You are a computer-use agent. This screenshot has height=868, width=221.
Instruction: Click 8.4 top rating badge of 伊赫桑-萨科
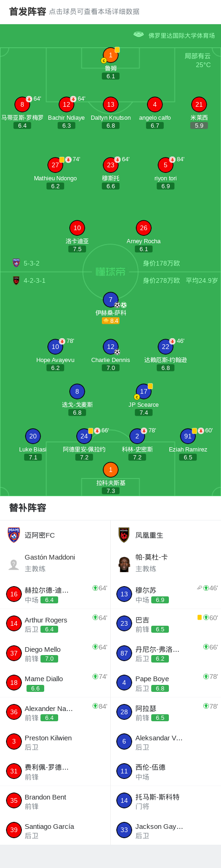111,321
